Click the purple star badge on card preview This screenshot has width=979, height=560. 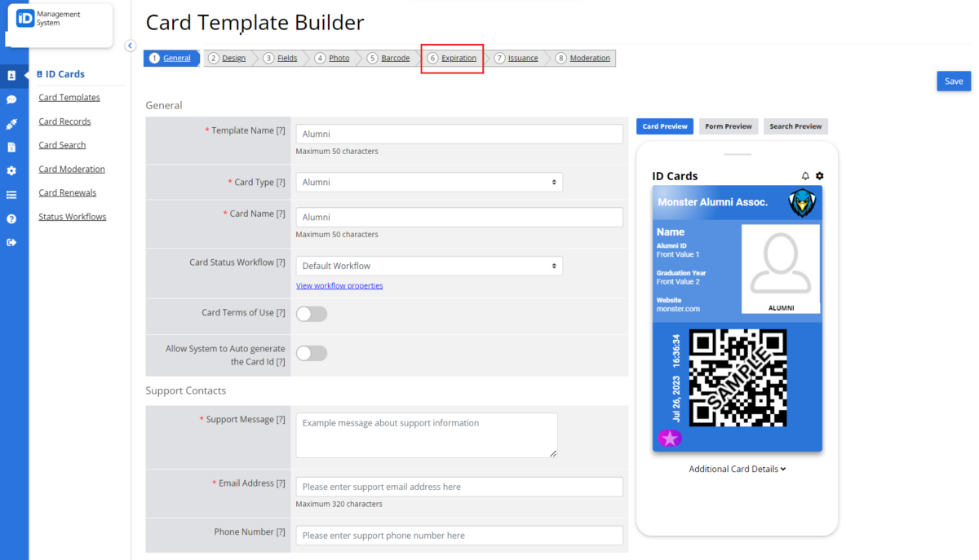pos(670,438)
